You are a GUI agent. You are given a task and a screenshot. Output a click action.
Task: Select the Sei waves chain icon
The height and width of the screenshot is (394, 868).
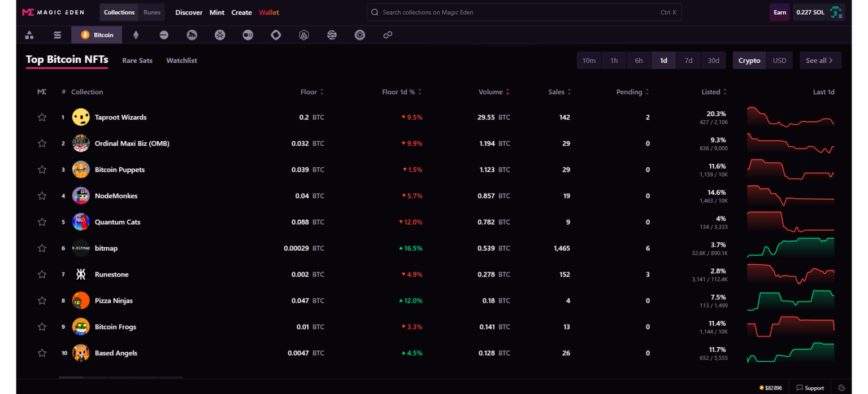[x=332, y=35]
